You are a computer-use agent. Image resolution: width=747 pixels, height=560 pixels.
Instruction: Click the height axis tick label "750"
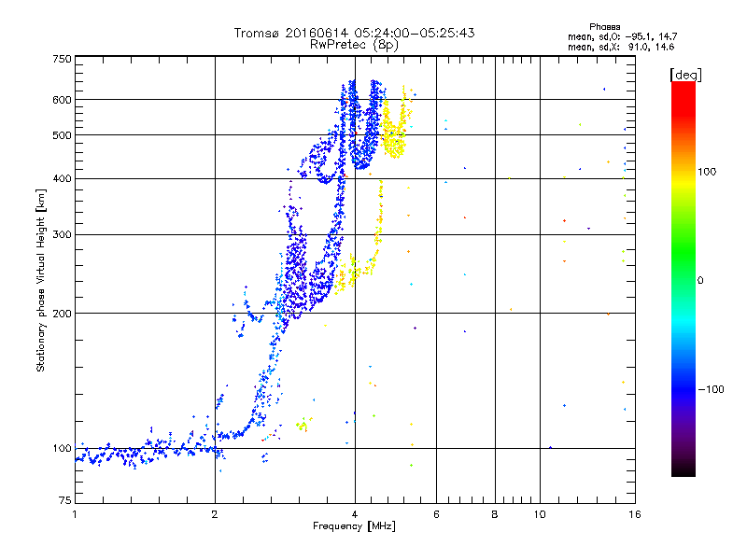coord(62,59)
